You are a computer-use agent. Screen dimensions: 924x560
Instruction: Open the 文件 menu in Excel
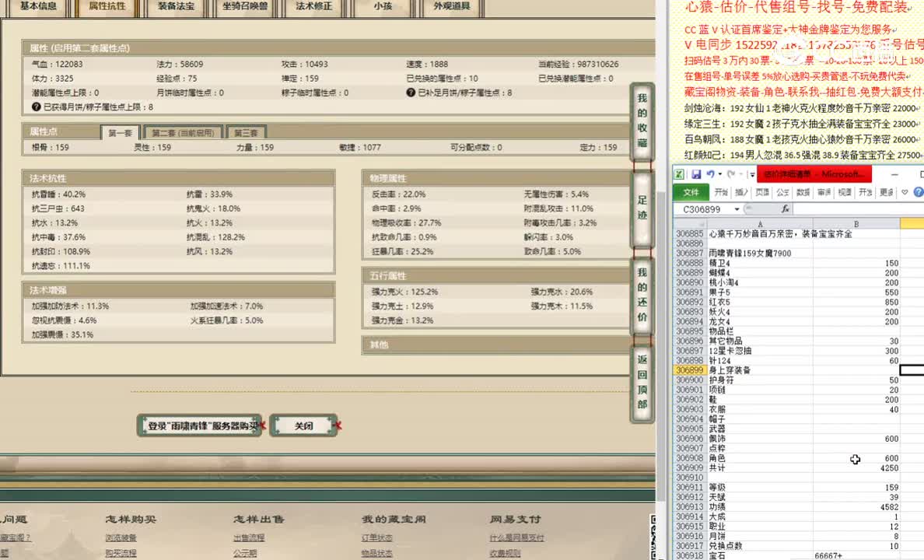click(691, 192)
